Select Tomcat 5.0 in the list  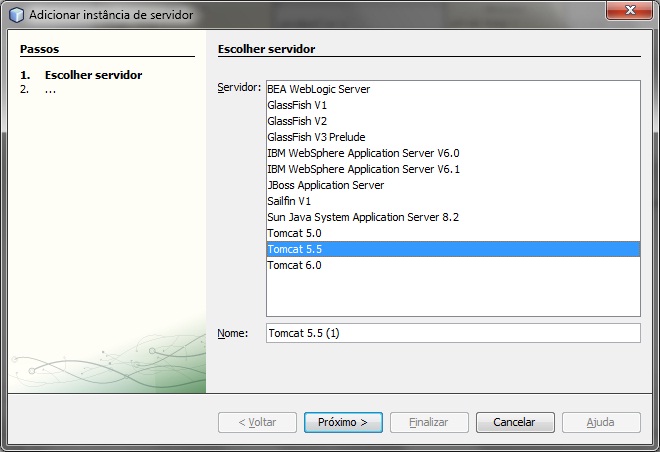(x=453, y=233)
